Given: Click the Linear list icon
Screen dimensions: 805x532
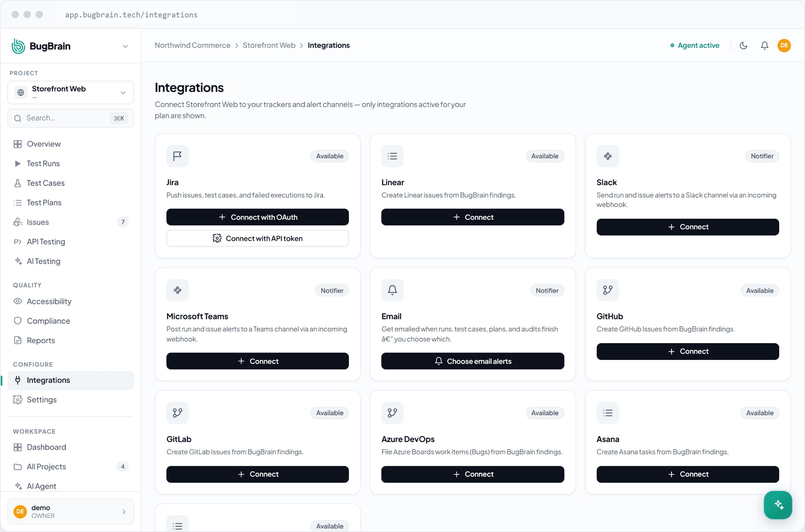Looking at the screenshot, I should (x=392, y=156).
